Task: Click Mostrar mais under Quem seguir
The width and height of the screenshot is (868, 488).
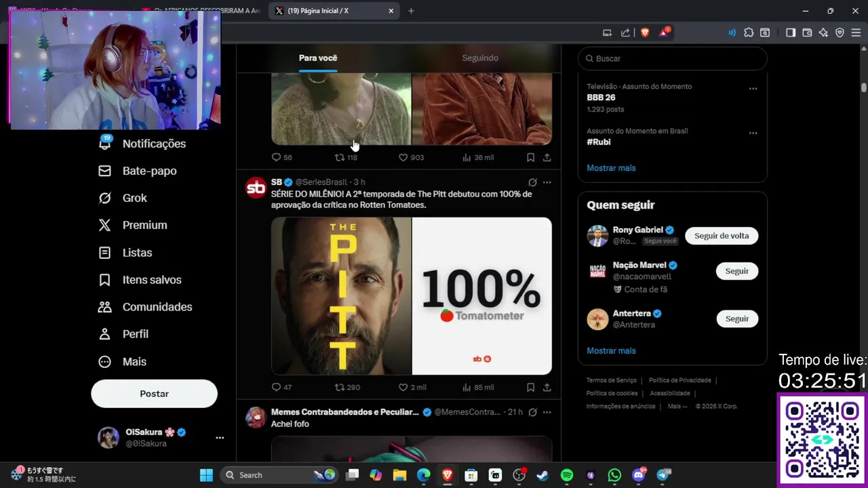Action: (x=611, y=350)
